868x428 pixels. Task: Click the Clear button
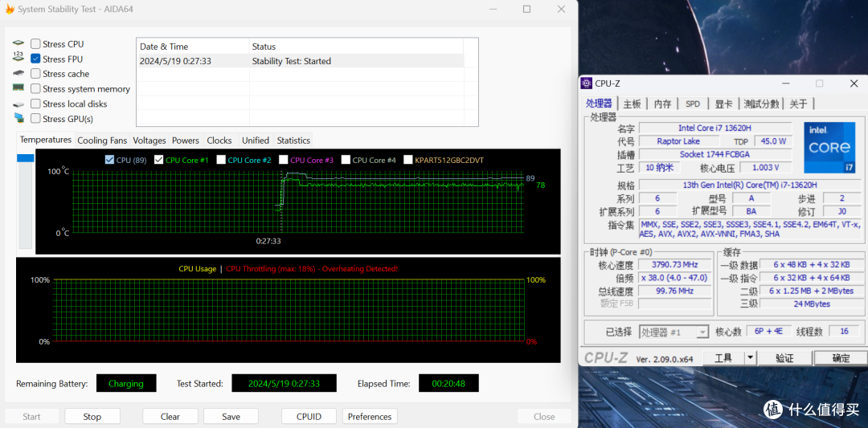pos(170,417)
